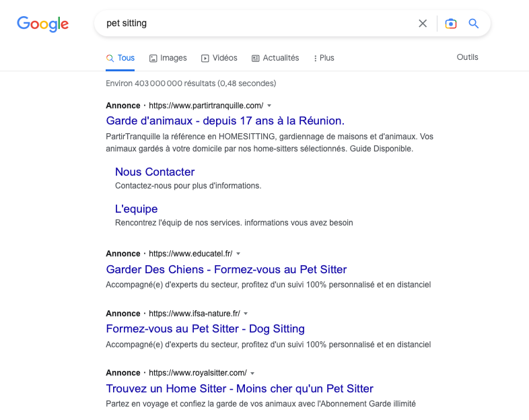Click the magnifier icon in the Tous tab

tap(110, 58)
